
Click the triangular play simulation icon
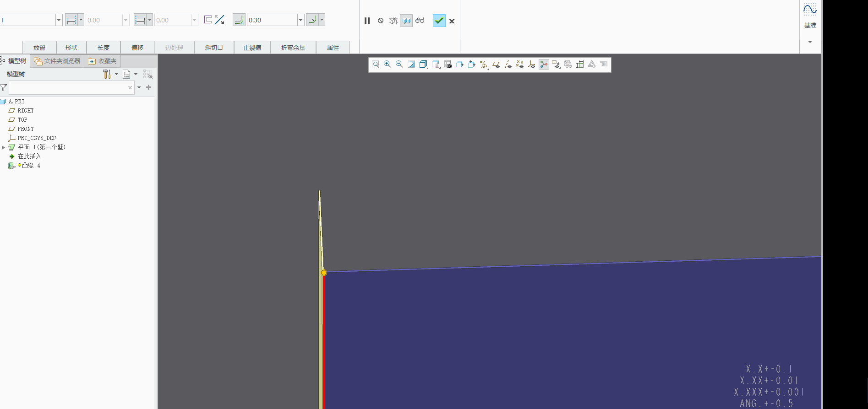pos(592,65)
